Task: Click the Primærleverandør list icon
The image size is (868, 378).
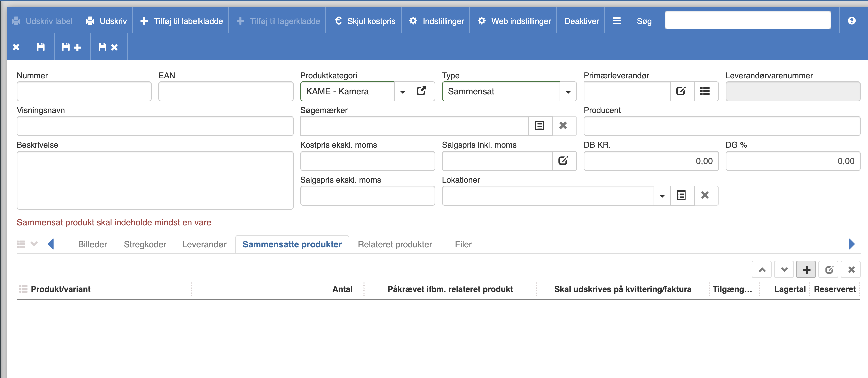Action: pos(705,91)
